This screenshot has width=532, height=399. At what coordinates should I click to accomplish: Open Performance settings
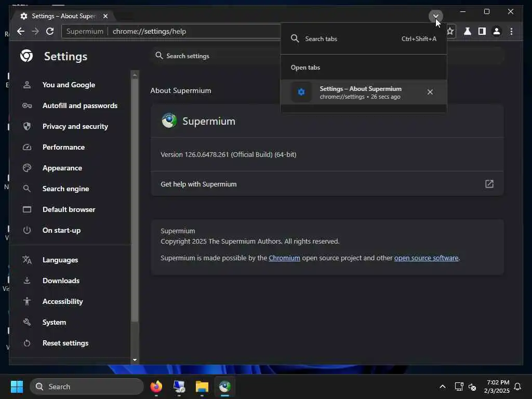click(x=63, y=147)
